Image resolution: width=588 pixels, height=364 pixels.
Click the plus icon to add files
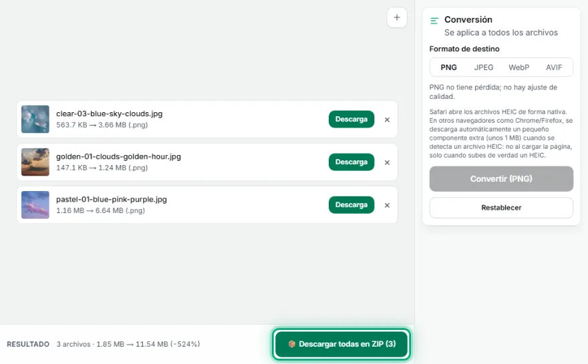(397, 17)
